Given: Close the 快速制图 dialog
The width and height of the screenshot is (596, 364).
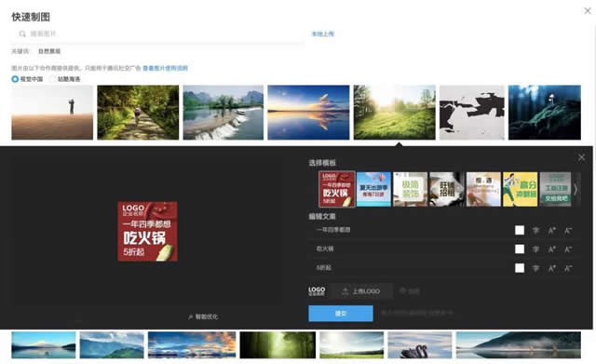Looking at the screenshot, I should 588,10.
